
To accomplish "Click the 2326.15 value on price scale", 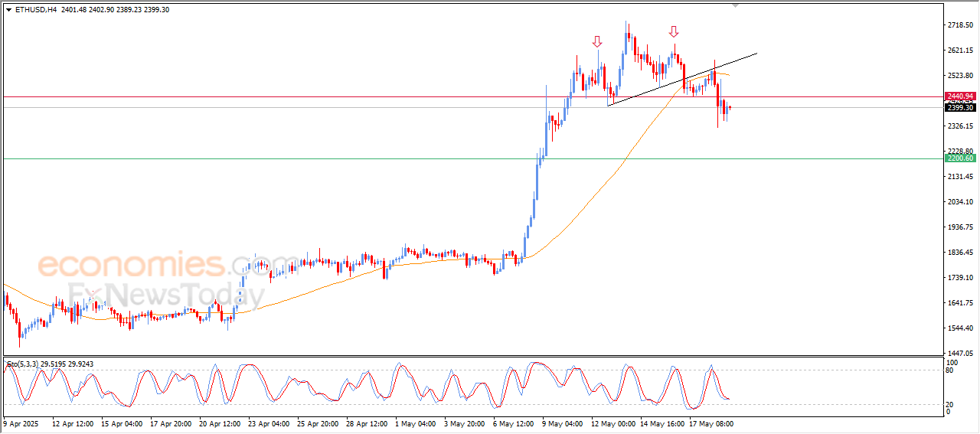I will [x=960, y=126].
